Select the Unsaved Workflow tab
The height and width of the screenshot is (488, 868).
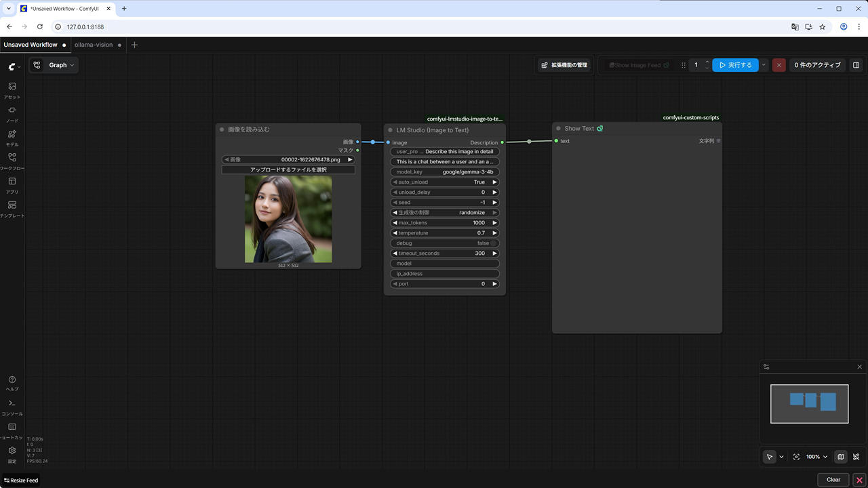pos(31,45)
